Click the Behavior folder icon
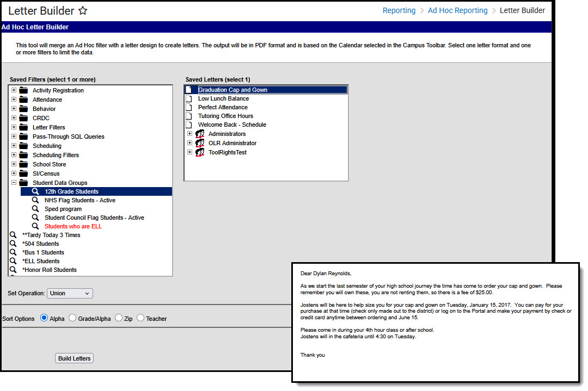 (x=23, y=109)
